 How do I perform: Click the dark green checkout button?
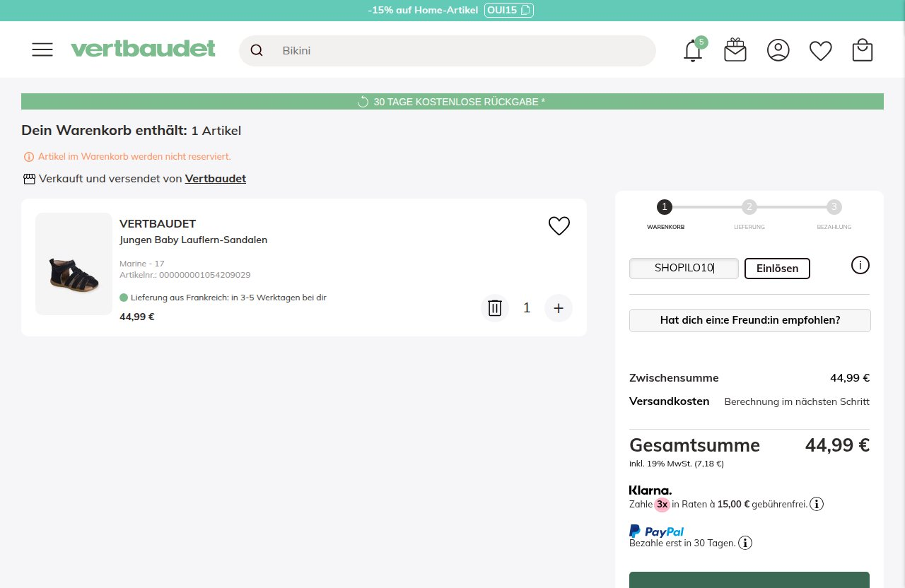[x=749, y=580]
